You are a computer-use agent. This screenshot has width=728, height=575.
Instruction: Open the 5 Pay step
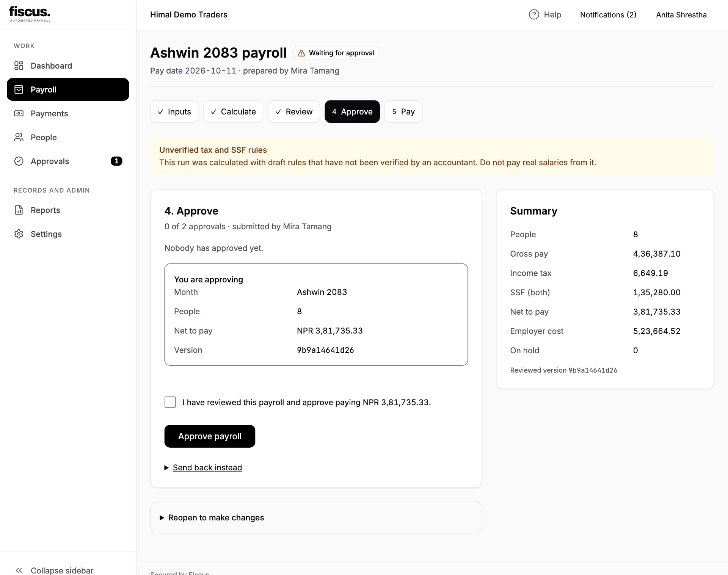(x=403, y=111)
